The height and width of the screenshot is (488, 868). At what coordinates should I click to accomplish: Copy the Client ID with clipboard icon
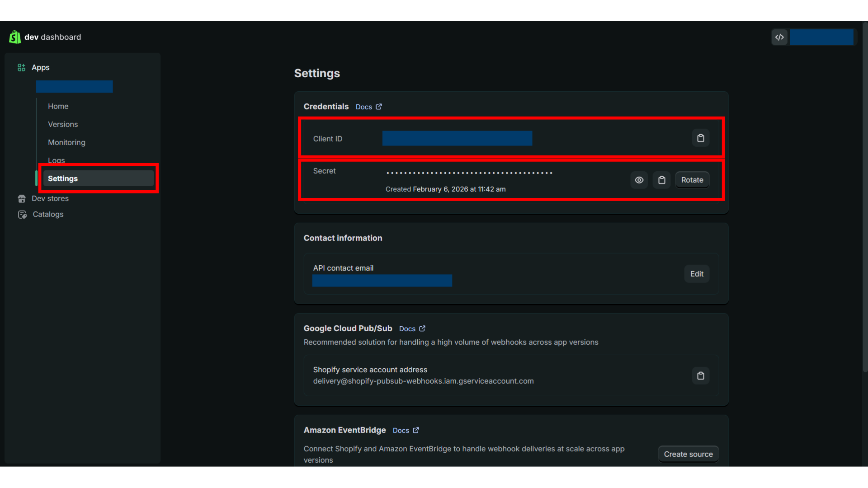pos(701,138)
